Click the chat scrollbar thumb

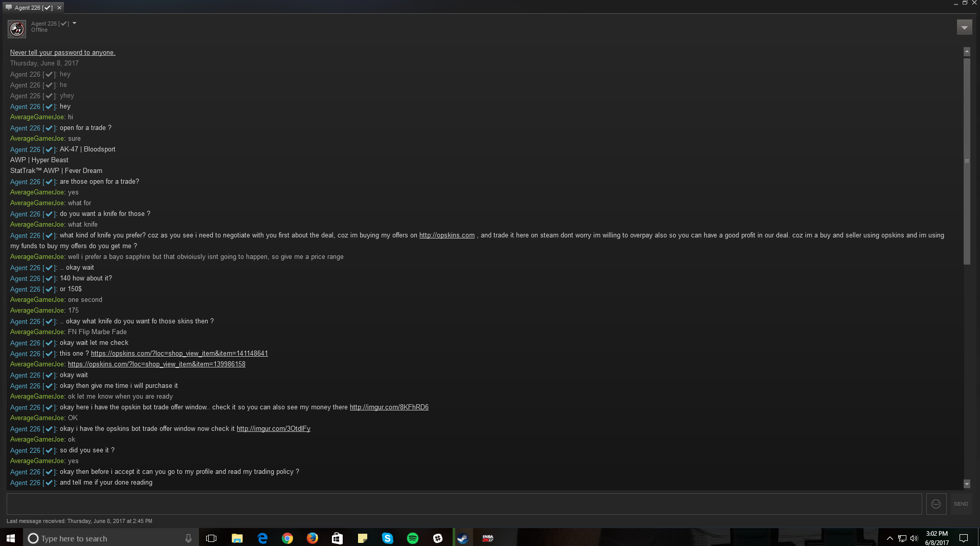pyautogui.click(x=967, y=161)
